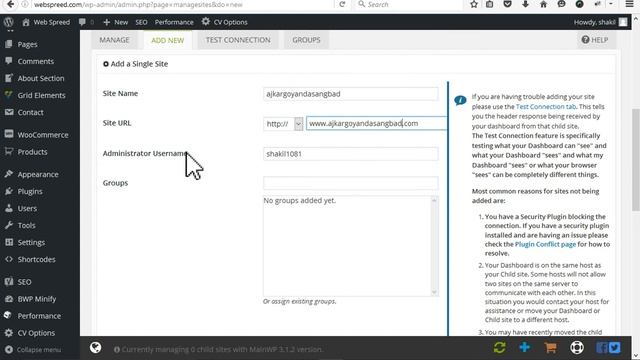Open About Section in the sidebar
The image size is (640, 360).
[x=40, y=78]
